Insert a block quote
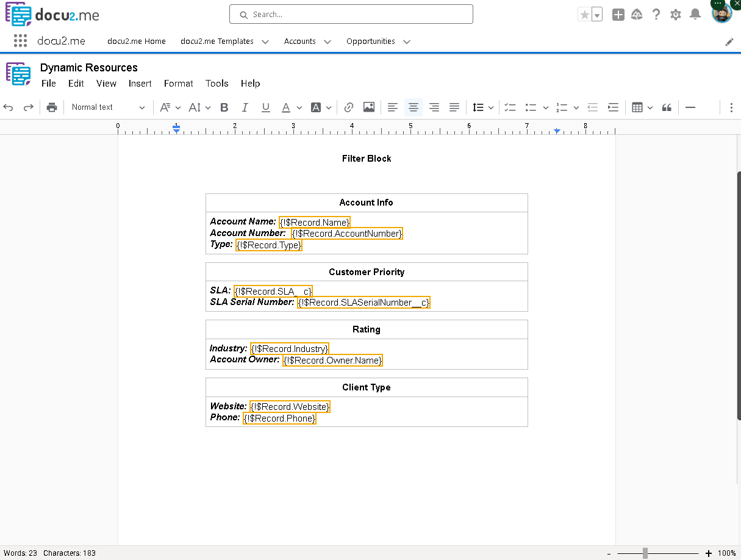Viewport: 741px width, 560px height. pos(667,107)
